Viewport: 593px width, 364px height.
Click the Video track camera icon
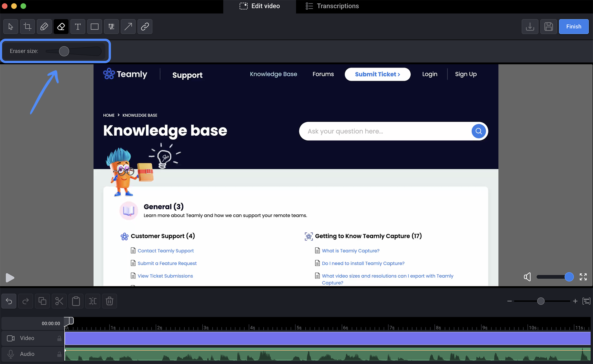(11, 338)
